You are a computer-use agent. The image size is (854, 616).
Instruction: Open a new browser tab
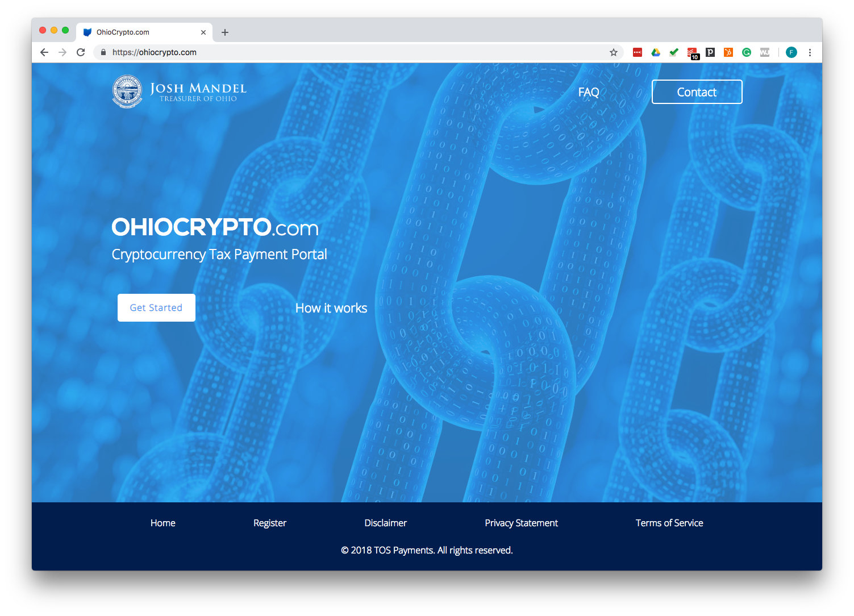tap(225, 32)
